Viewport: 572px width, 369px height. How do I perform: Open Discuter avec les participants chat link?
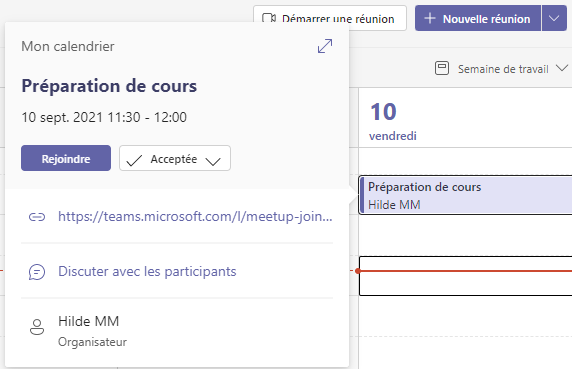click(x=147, y=272)
